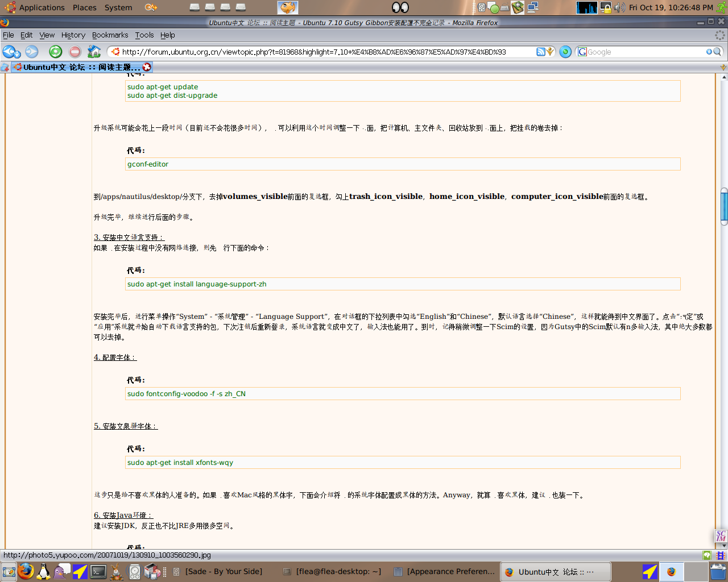Click heading link '3. 安装中文语言支持'
Viewport: 728px width, 582px height.
[x=129, y=238]
